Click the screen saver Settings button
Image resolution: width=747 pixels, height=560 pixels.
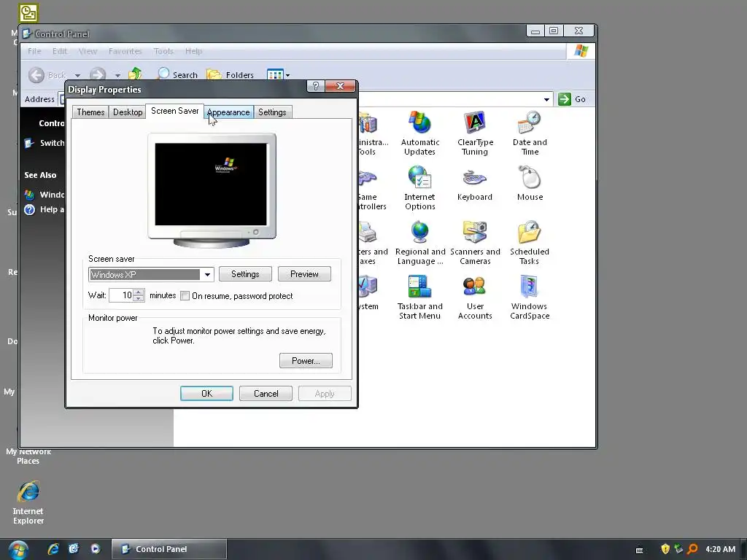point(245,274)
